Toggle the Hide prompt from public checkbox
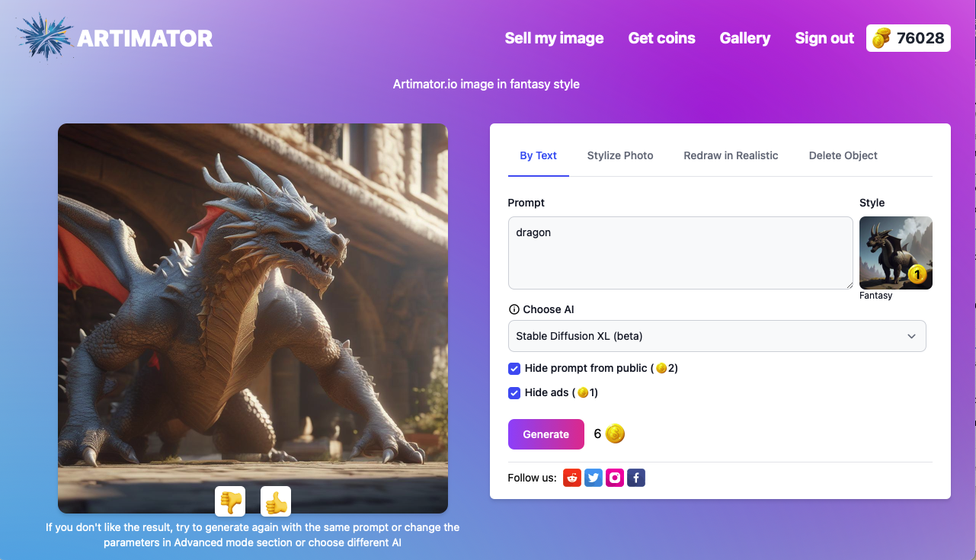The width and height of the screenshot is (976, 560). [514, 368]
